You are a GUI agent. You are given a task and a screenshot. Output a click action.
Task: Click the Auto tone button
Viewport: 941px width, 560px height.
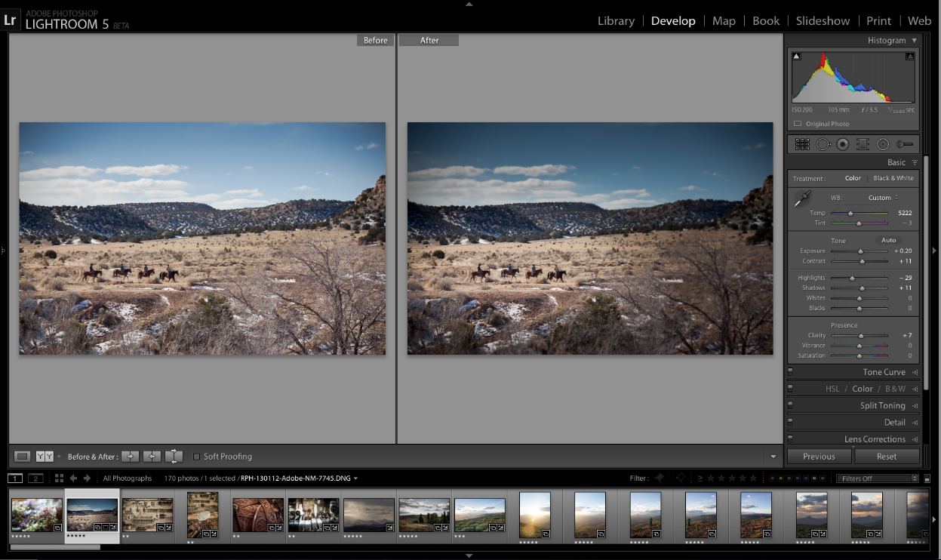(889, 240)
